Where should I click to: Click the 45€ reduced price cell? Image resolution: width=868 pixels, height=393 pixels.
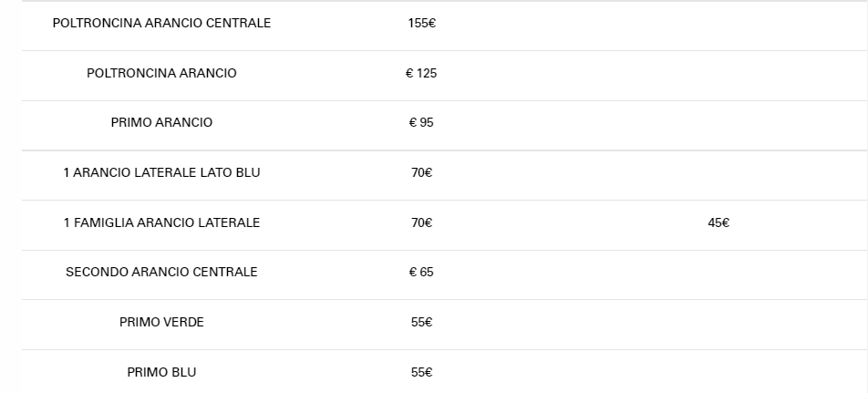tap(718, 222)
